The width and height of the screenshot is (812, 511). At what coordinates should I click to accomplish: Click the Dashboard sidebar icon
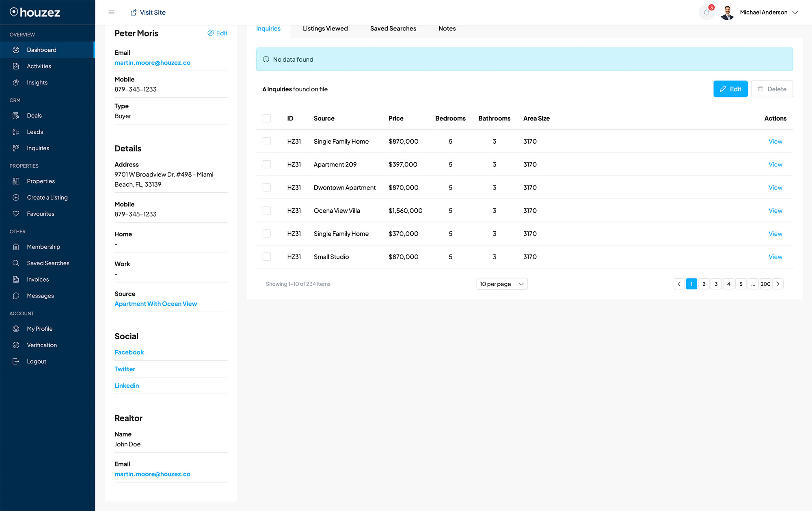(16, 50)
